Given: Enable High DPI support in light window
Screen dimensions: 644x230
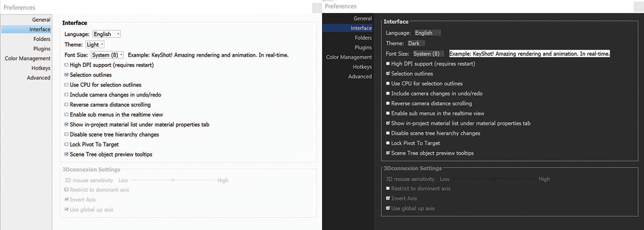Looking at the screenshot, I should pos(66,65).
